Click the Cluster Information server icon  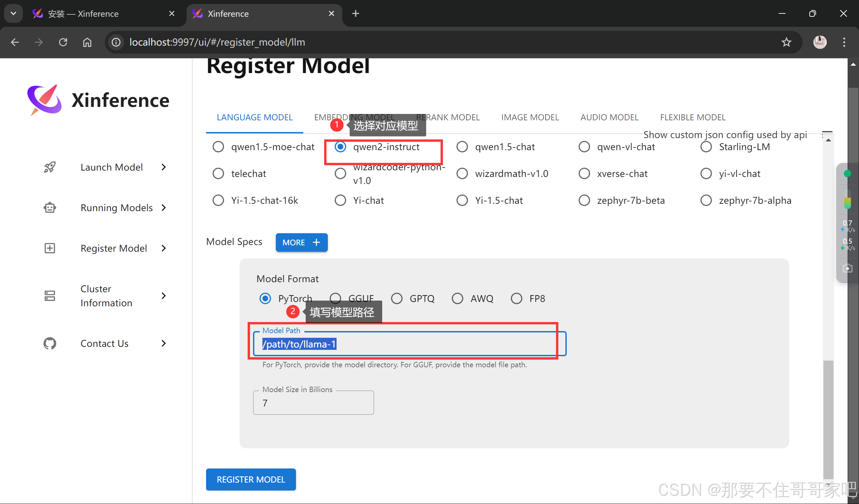coord(50,296)
